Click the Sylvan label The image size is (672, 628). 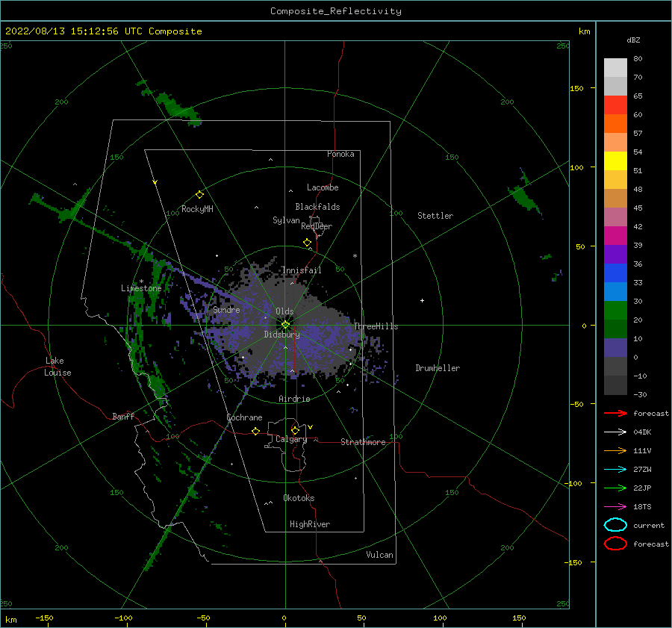286,220
